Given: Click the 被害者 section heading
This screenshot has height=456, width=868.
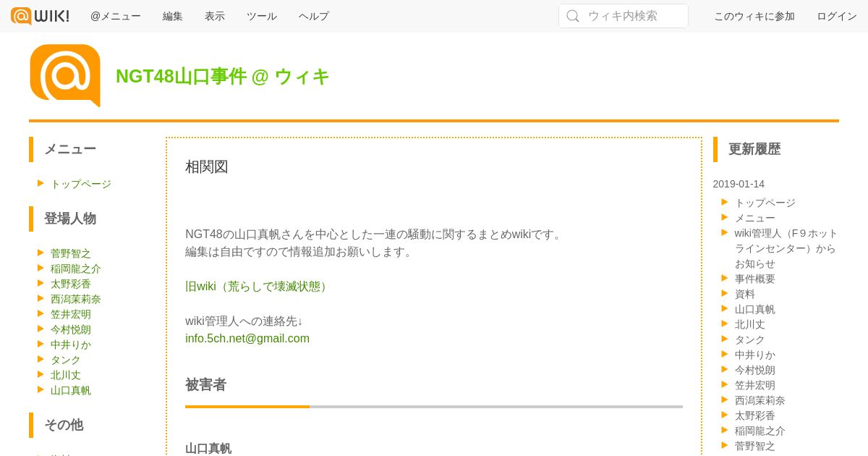Looking at the screenshot, I should [x=206, y=385].
